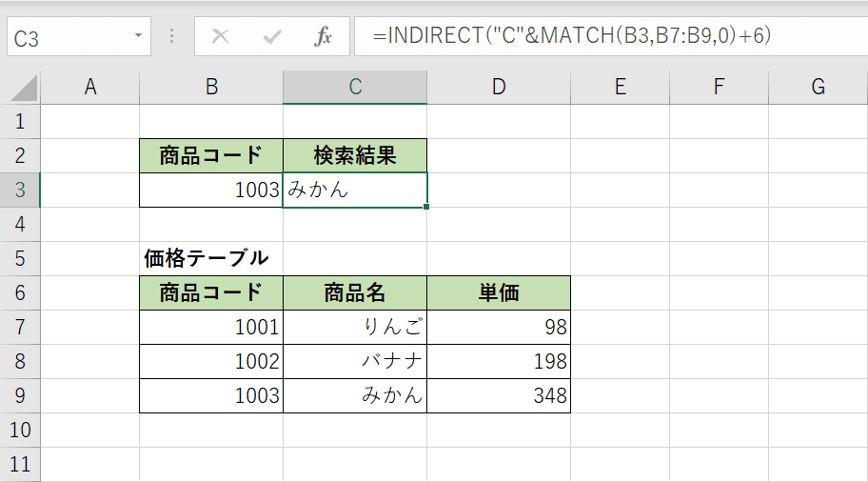Select column B header
The height and width of the screenshot is (482, 868).
coord(211,87)
